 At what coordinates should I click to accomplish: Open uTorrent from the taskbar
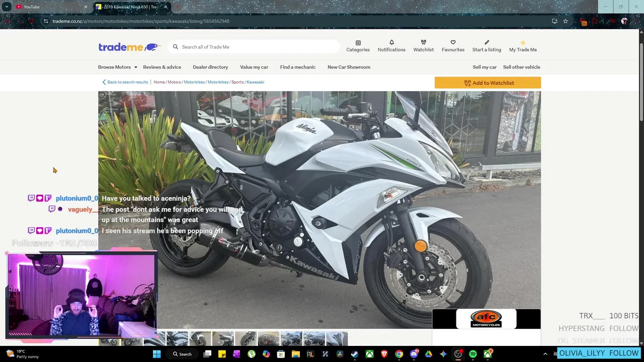[251, 354]
